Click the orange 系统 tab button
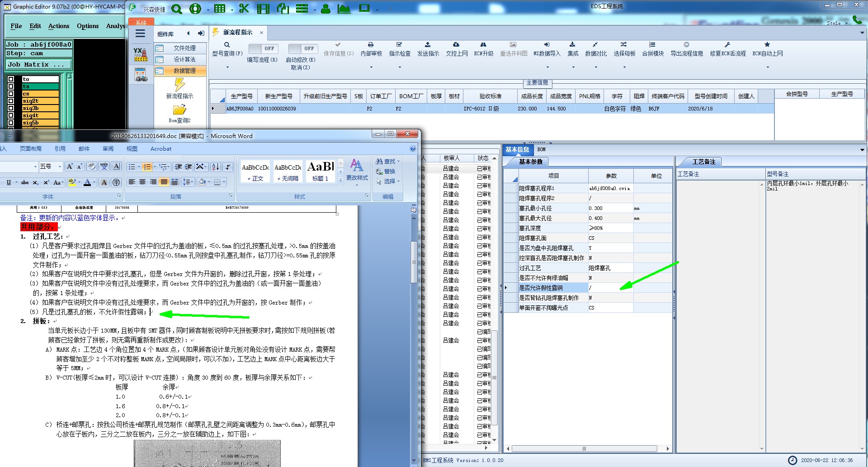Screen dimensions: 868x467 (141, 22)
